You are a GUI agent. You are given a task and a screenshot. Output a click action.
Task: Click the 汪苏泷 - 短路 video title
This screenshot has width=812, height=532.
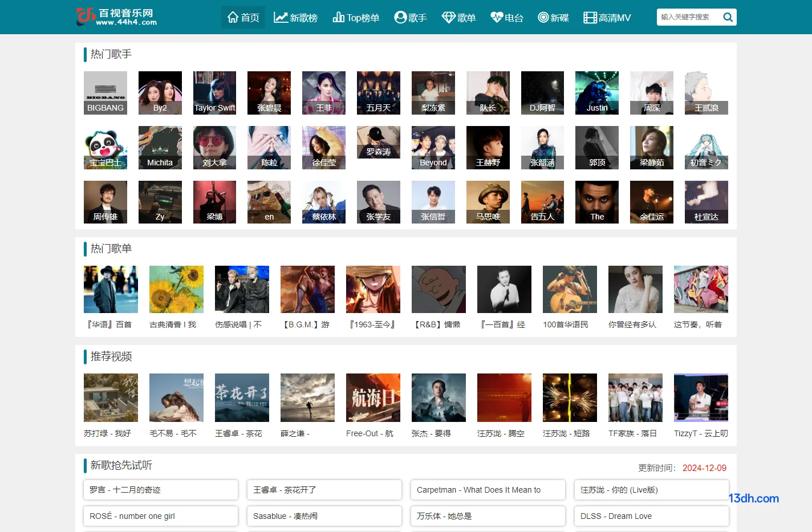coord(566,433)
